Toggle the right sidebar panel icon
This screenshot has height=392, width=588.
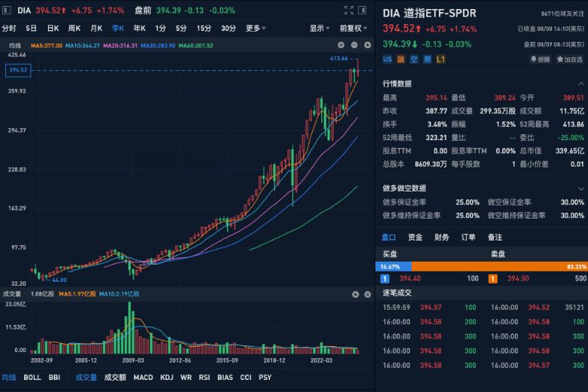pyautogui.click(x=363, y=11)
